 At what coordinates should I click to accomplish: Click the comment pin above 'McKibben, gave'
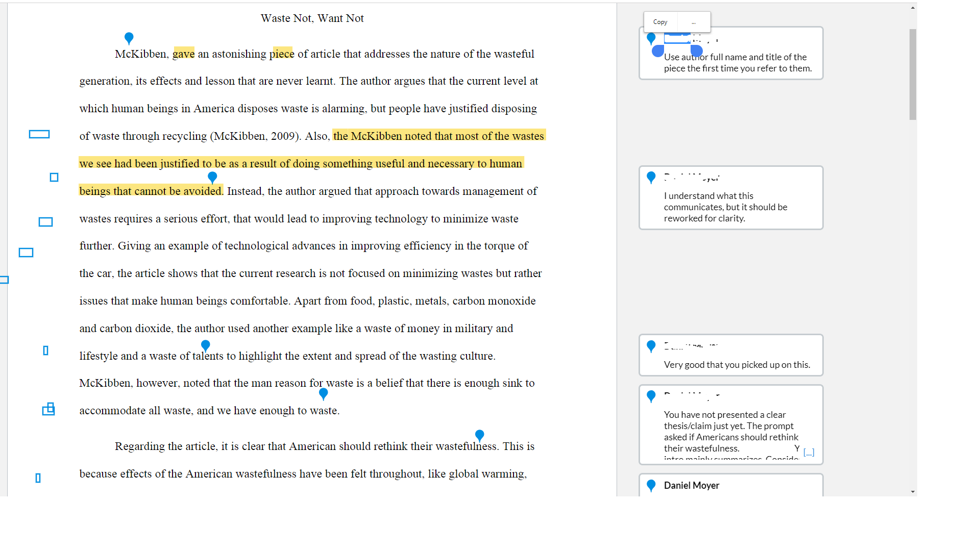coord(129,38)
